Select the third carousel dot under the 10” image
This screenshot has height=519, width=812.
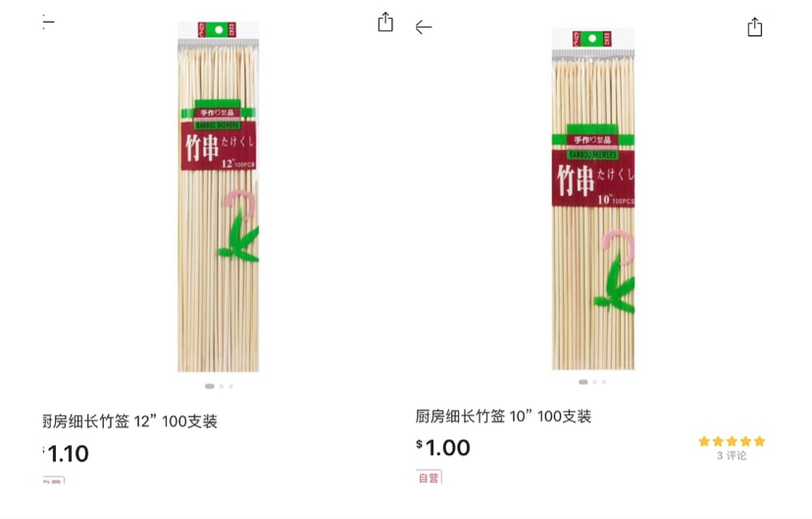[x=604, y=382]
